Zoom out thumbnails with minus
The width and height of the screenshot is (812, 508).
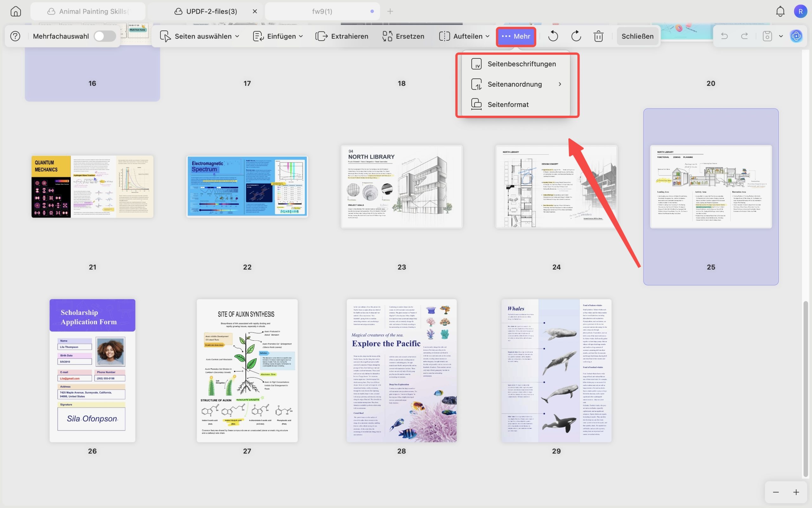point(776,492)
